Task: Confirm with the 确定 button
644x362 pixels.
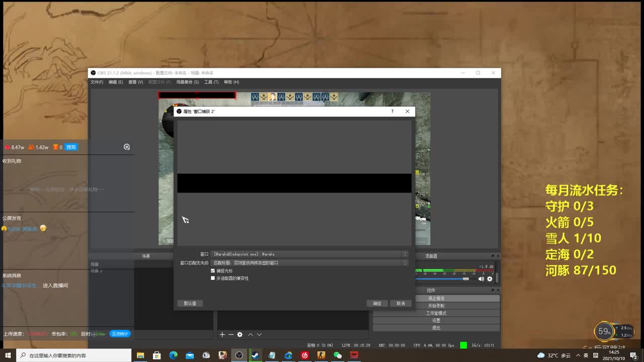Action: (x=377, y=303)
